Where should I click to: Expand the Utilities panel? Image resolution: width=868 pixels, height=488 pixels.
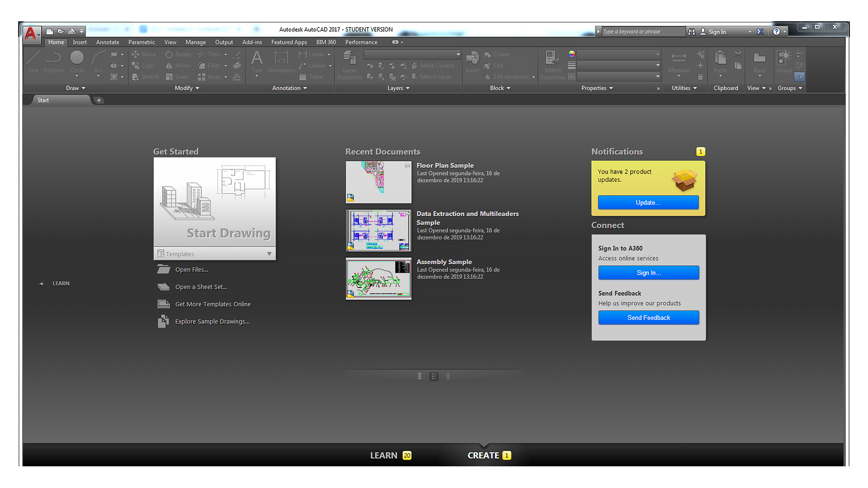[684, 88]
